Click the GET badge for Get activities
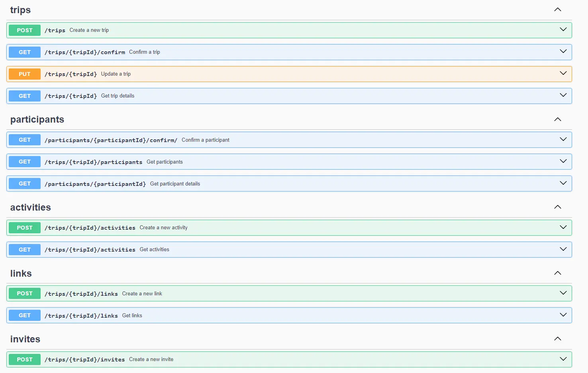This screenshot has height=373, width=588. (x=25, y=250)
